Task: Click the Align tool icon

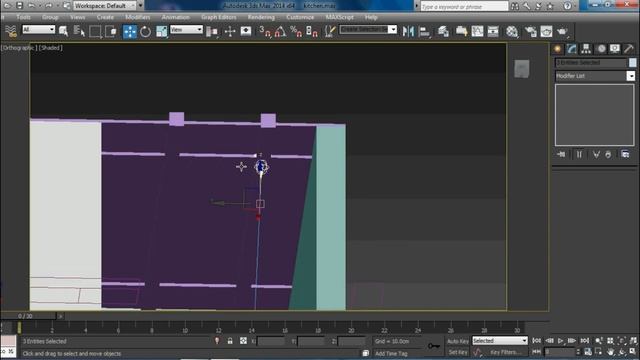Action: [x=424, y=31]
